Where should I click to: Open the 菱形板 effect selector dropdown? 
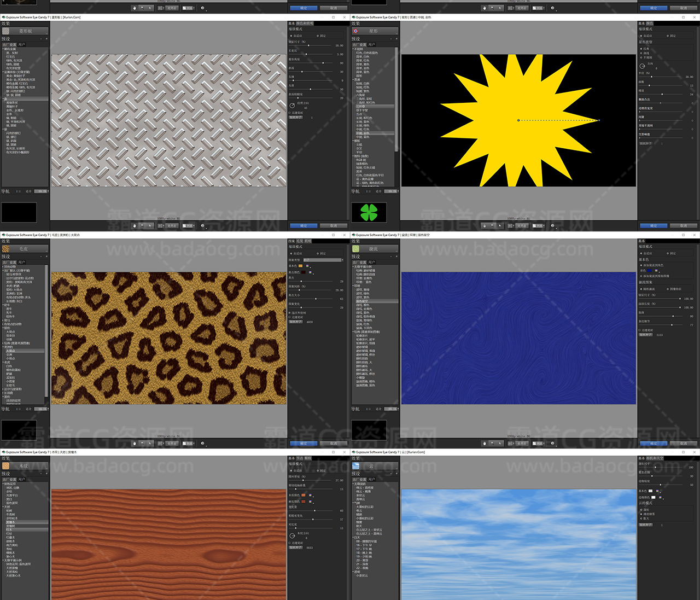point(26,31)
